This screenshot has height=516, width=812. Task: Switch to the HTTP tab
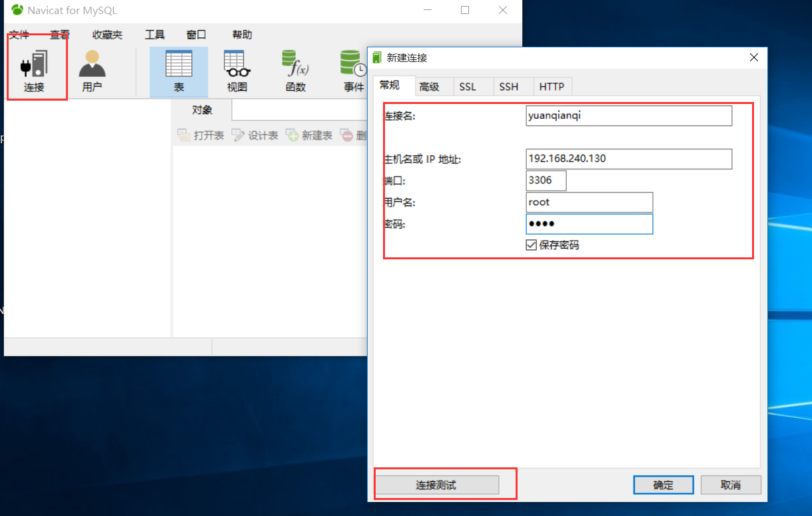(x=552, y=86)
